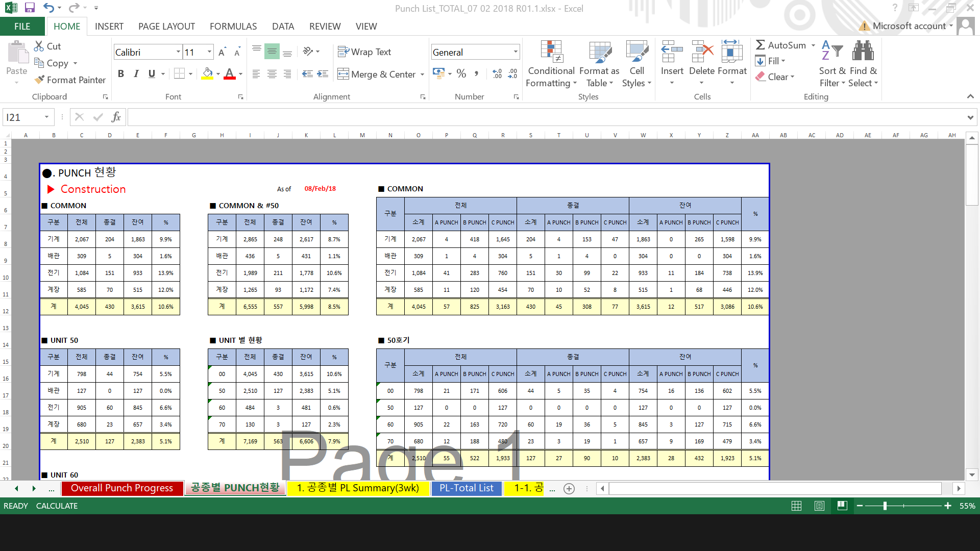
Task: Open Conditional Formatting menu icon
Action: point(551,52)
